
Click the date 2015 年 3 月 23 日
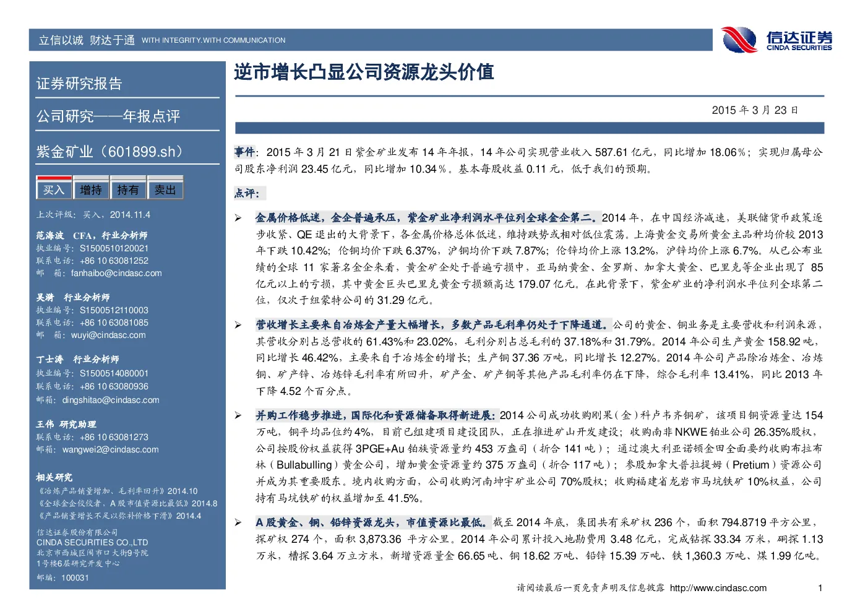pyautogui.click(x=755, y=110)
